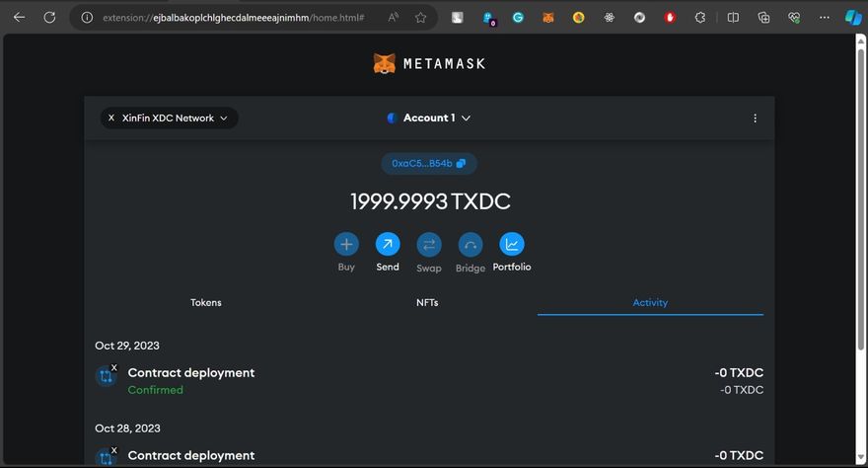Click the Bridge icon
Screen dimensions: 868x468
coord(470,244)
